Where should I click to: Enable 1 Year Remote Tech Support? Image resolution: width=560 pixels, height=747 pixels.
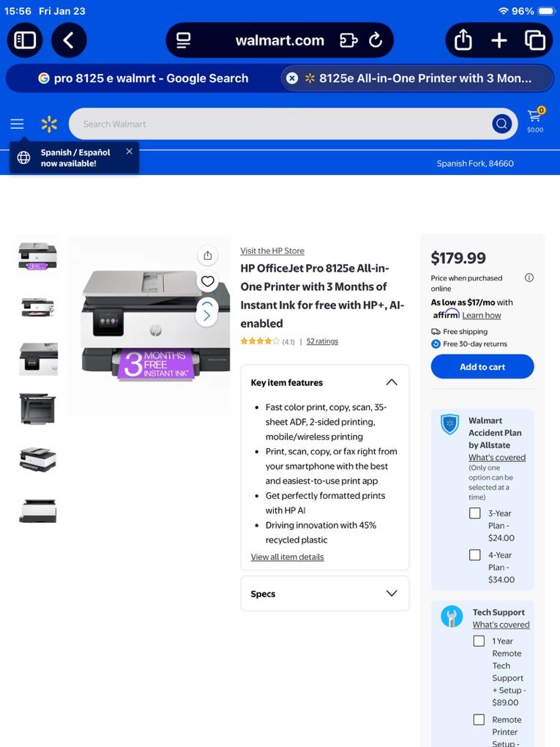[x=479, y=641]
